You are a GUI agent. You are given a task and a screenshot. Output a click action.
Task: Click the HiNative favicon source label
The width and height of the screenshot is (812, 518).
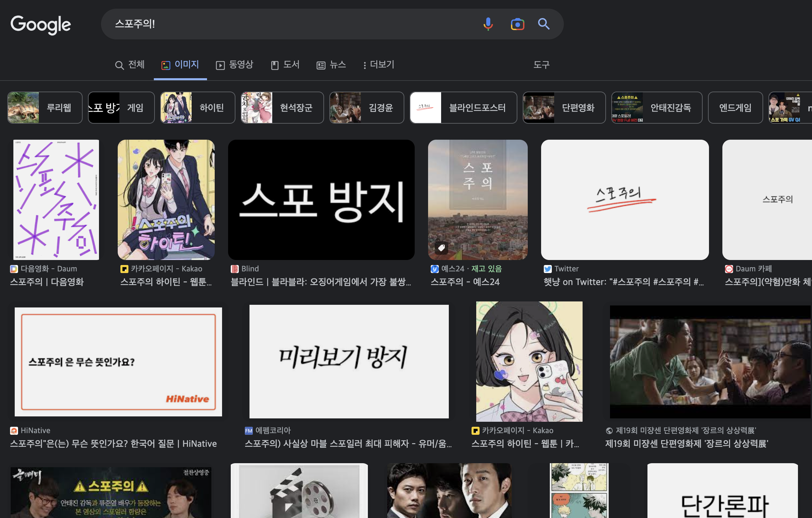click(14, 431)
